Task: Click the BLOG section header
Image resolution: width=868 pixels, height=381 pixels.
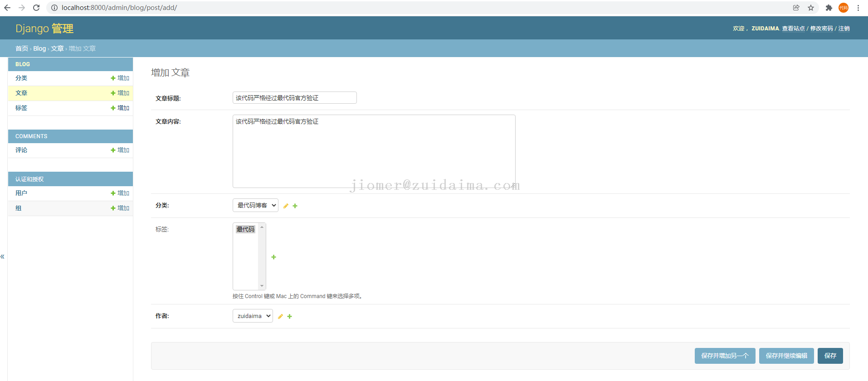Action: (23, 64)
